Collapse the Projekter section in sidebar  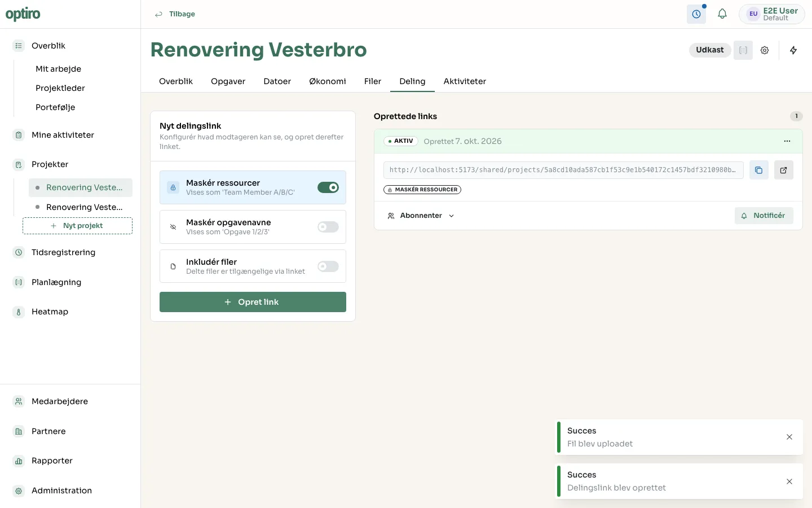coord(50,164)
